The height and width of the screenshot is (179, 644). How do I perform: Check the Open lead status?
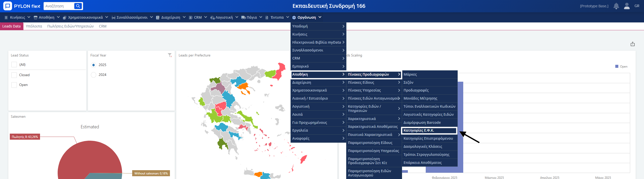click(14, 85)
